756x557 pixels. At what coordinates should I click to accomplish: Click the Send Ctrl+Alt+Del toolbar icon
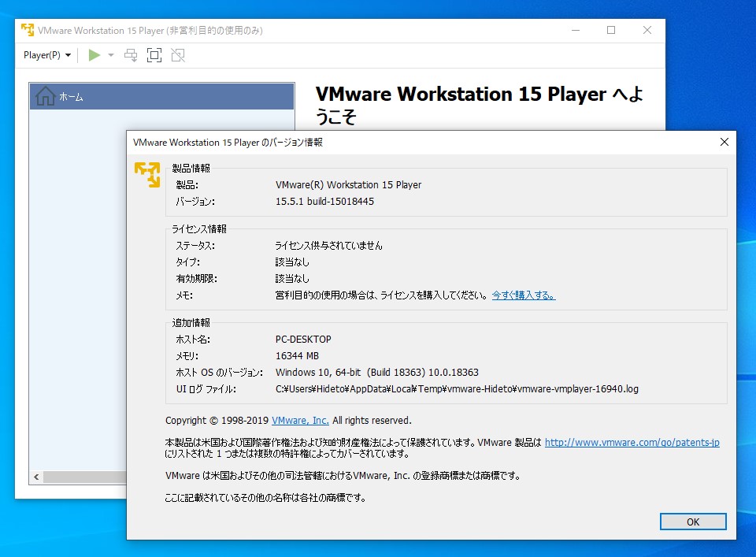(x=131, y=54)
